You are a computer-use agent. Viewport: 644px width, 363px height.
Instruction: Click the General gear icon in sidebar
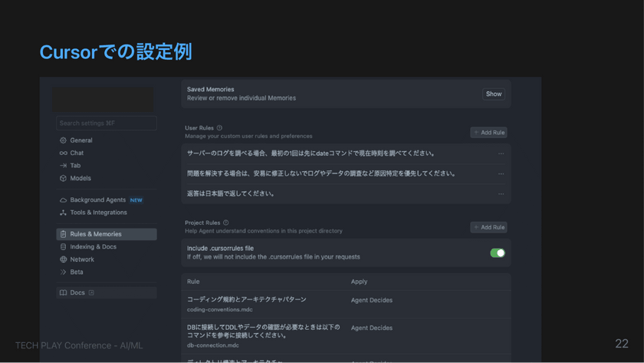pyautogui.click(x=63, y=140)
